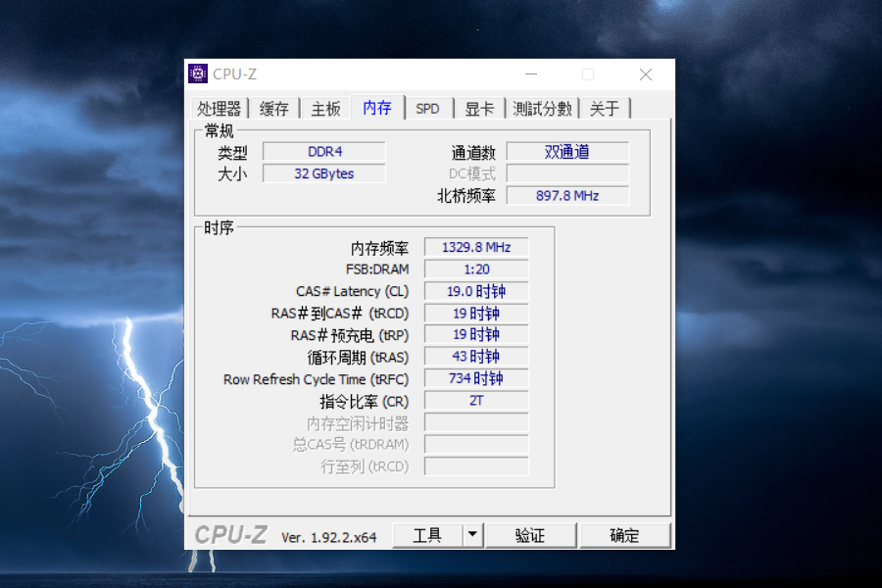Switch to the 缓存 tab
The height and width of the screenshot is (588, 882).
point(274,109)
